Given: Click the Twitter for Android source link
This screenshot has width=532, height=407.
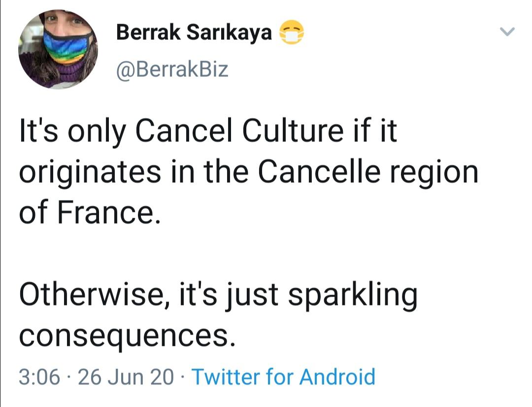Looking at the screenshot, I should pos(283,377).
